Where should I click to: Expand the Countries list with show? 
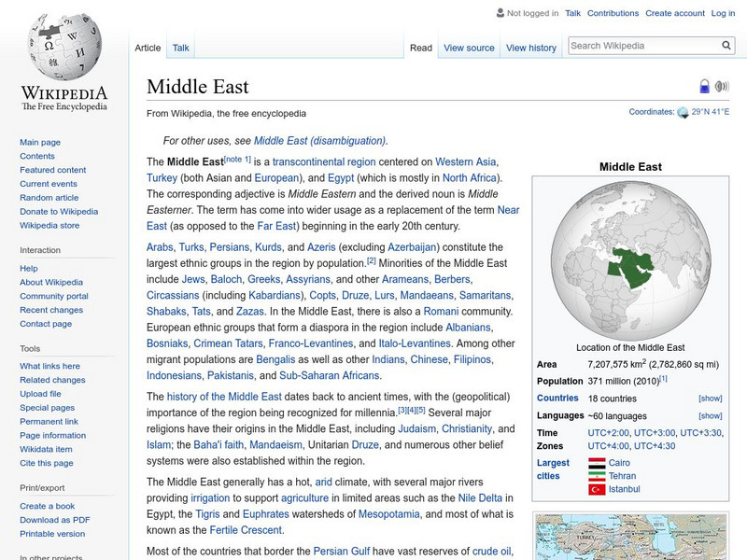pyautogui.click(x=710, y=399)
